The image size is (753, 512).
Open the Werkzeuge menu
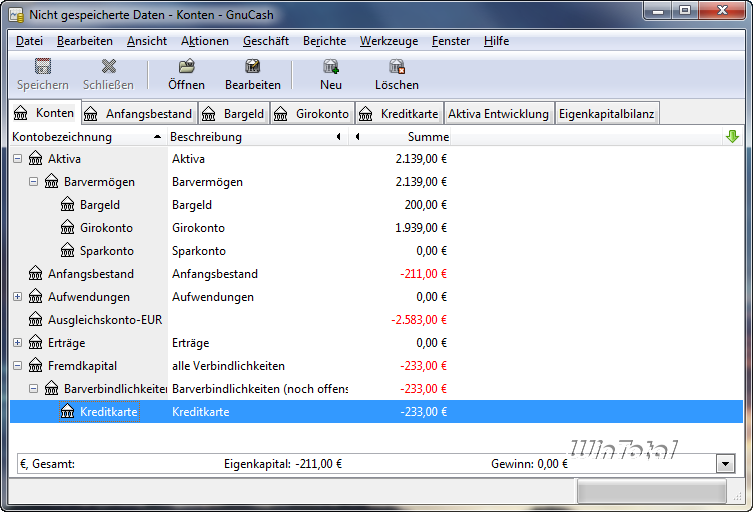(389, 41)
